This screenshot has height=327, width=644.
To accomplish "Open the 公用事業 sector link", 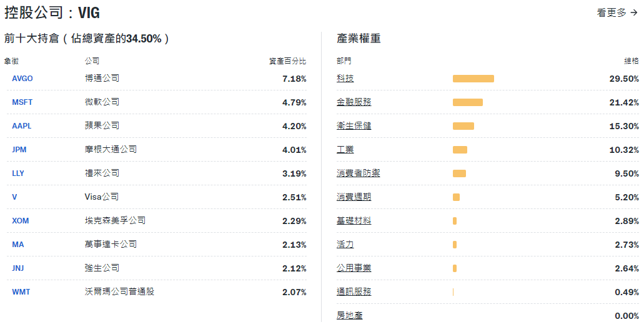I will tap(354, 268).
